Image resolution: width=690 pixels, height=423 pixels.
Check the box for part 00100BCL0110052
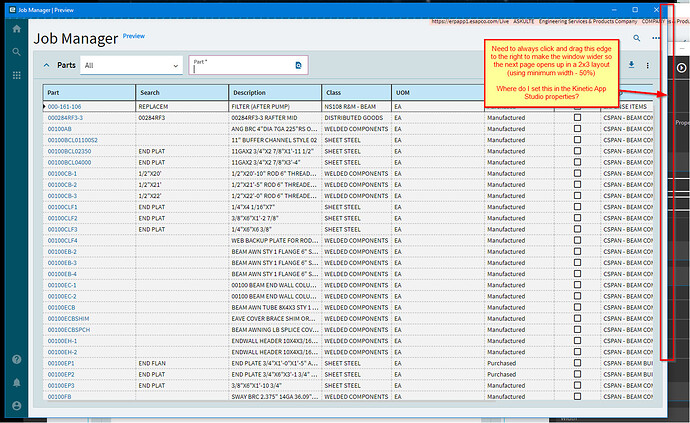click(x=577, y=140)
